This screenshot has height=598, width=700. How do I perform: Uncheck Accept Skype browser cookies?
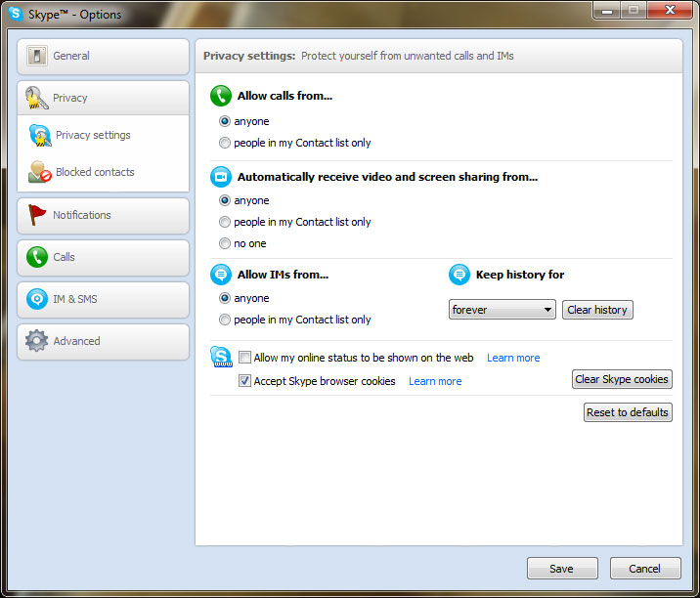click(x=244, y=381)
